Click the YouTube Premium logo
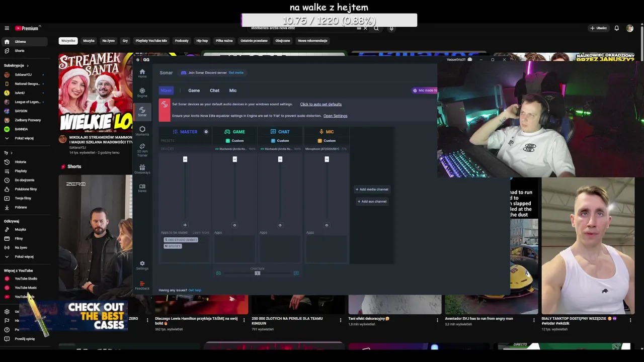This screenshot has width=644, height=362. (27, 28)
